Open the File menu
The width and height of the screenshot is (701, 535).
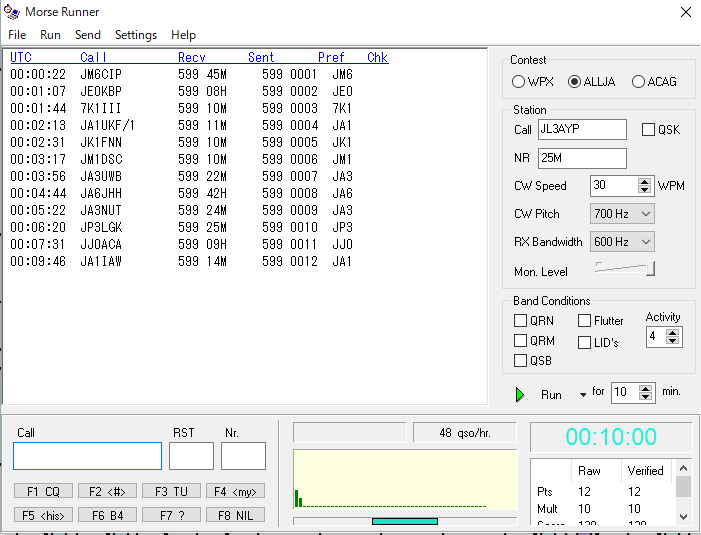click(x=17, y=35)
